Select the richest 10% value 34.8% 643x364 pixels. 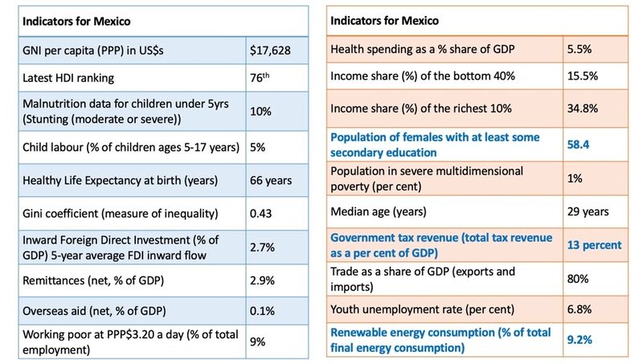click(582, 108)
